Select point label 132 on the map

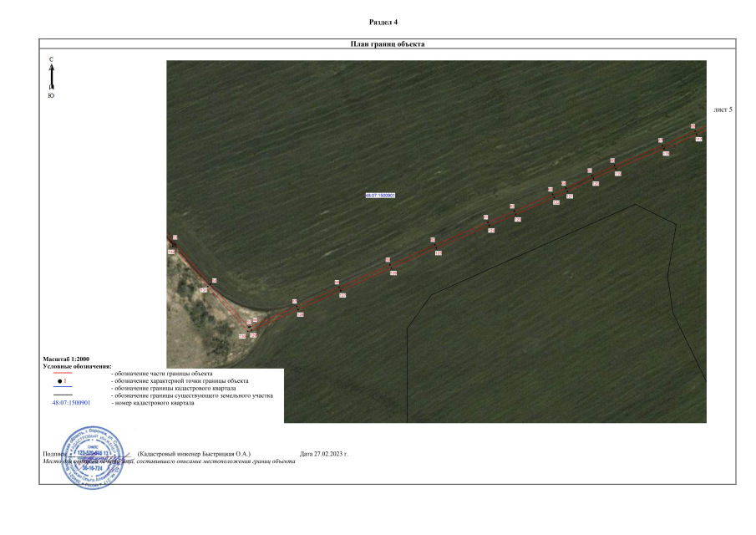tap(171, 251)
